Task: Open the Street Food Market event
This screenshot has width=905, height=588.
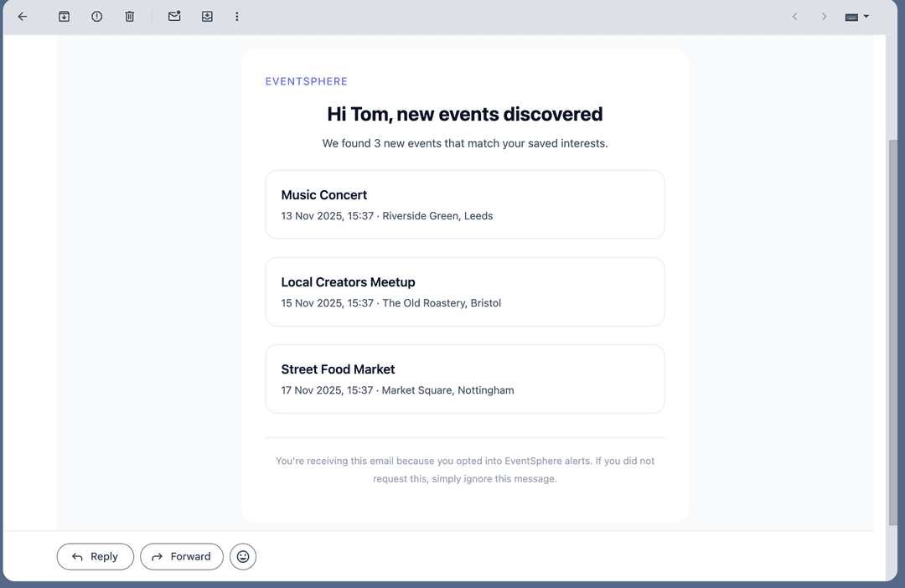Action: point(465,379)
